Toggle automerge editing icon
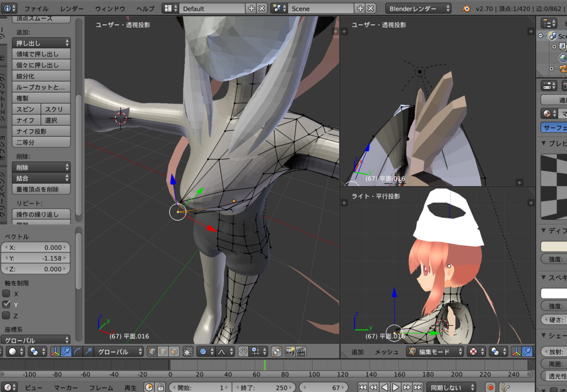567x392 pixels. [276, 351]
